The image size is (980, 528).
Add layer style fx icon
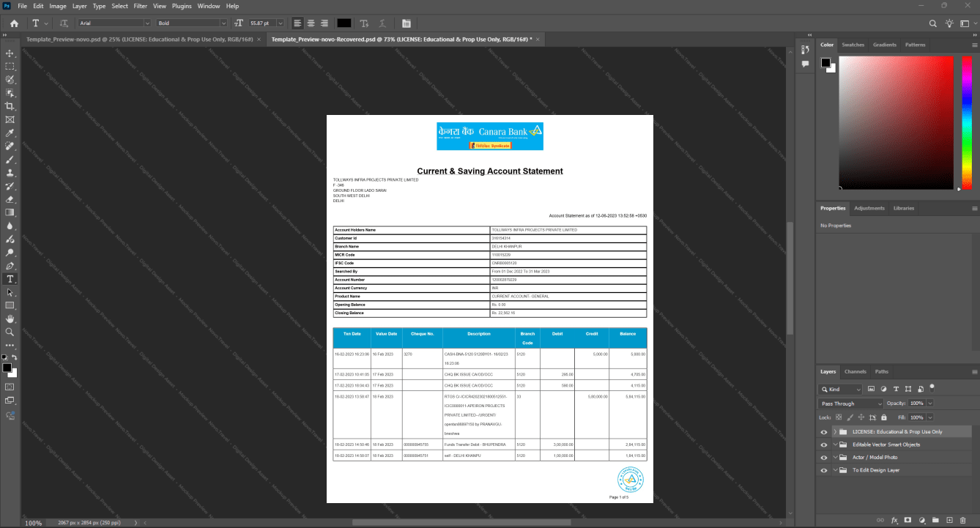click(894, 520)
